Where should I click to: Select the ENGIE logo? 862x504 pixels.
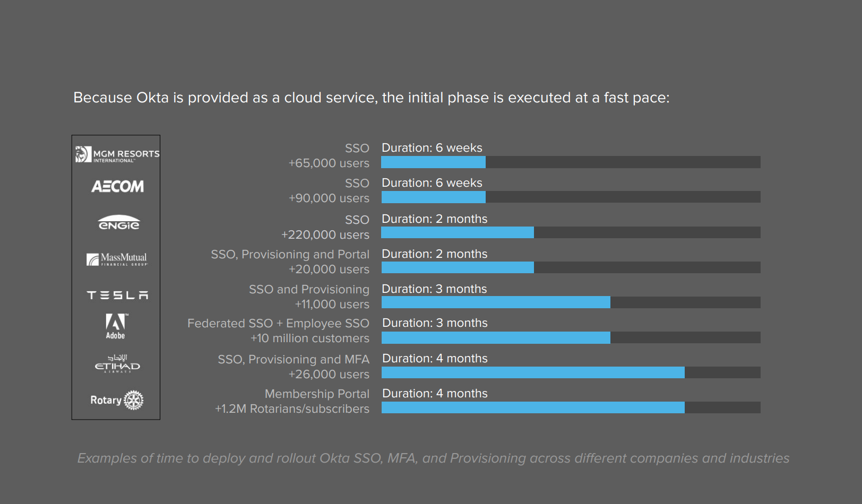click(119, 223)
